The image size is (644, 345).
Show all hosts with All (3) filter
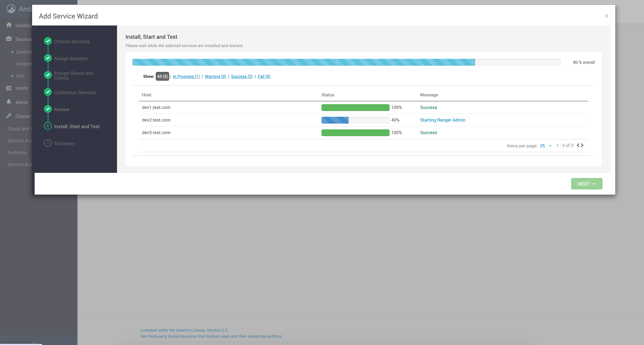pyautogui.click(x=162, y=76)
